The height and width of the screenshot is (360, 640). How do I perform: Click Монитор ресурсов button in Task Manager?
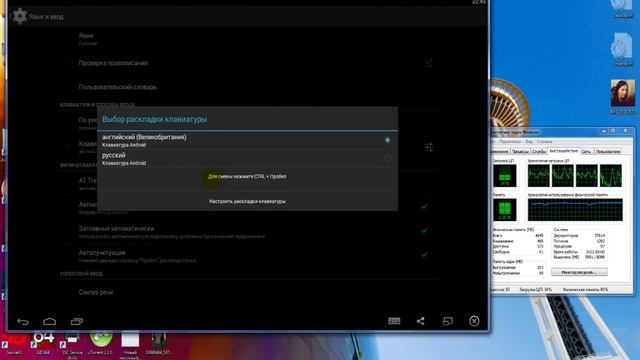(579, 272)
